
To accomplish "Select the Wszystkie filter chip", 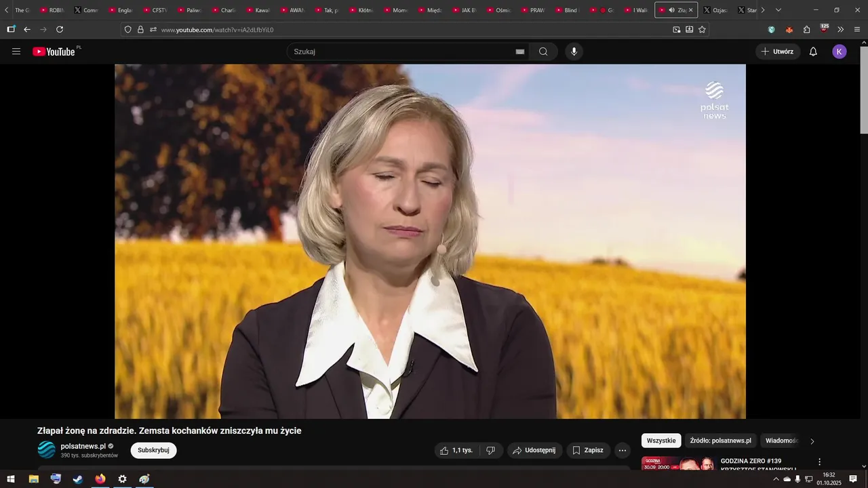I will [x=661, y=441].
